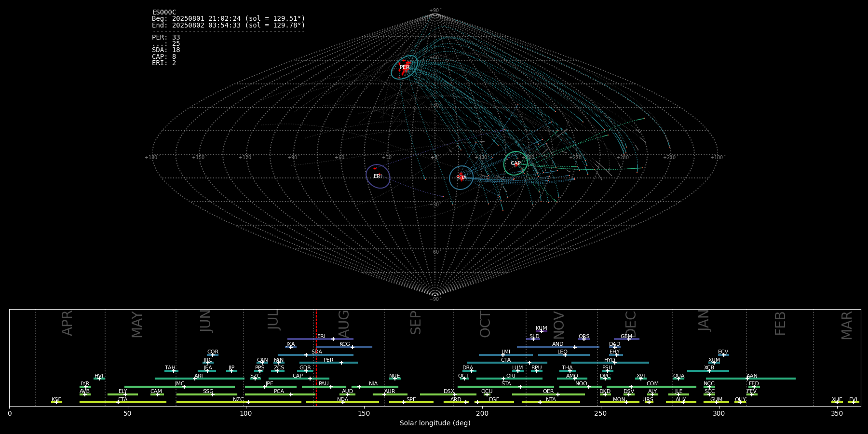Click the URS shower label
The height and width of the screenshot is (434, 868).
[x=648, y=400]
